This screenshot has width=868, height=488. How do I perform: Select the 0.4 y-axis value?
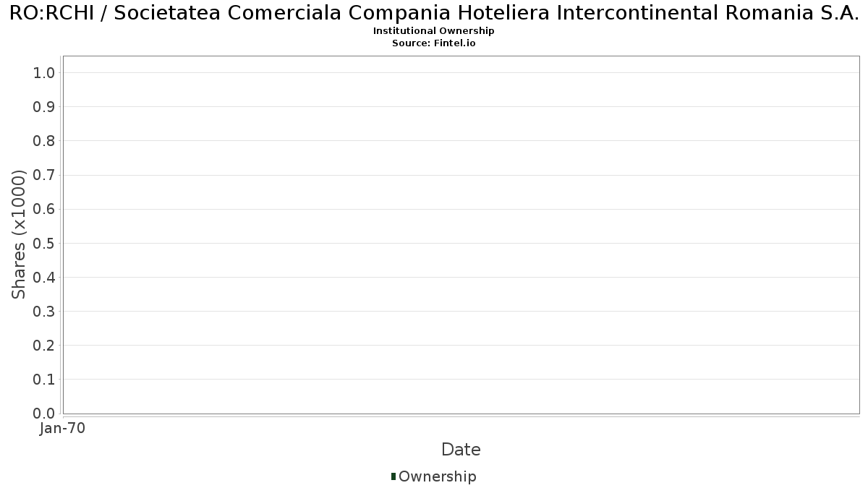pos(44,278)
